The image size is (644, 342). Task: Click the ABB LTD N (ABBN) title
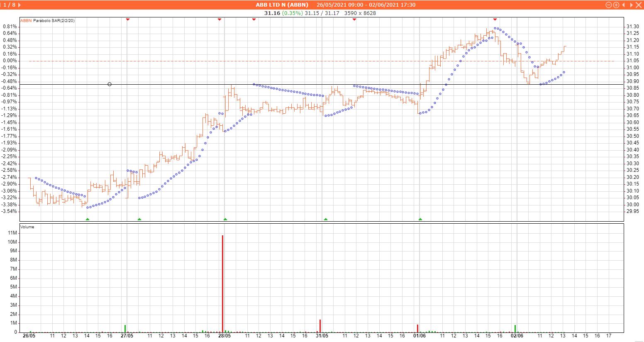282,5
